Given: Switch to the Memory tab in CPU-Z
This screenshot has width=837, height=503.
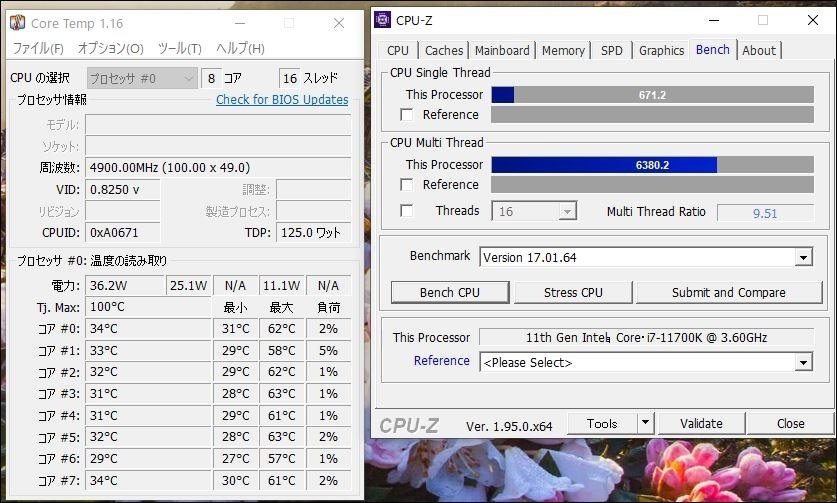Looking at the screenshot, I should [563, 51].
